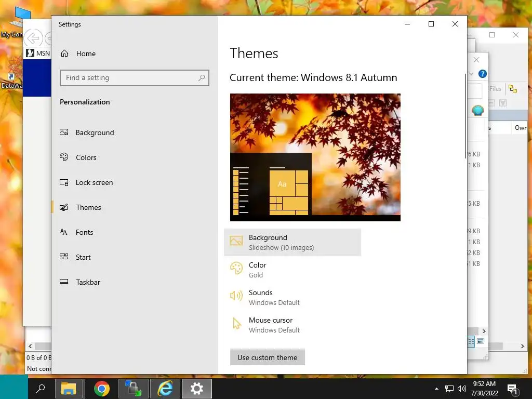Click the Lock screen icon in the sidebar
This screenshot has height=399, width=532.
[64, 182]
